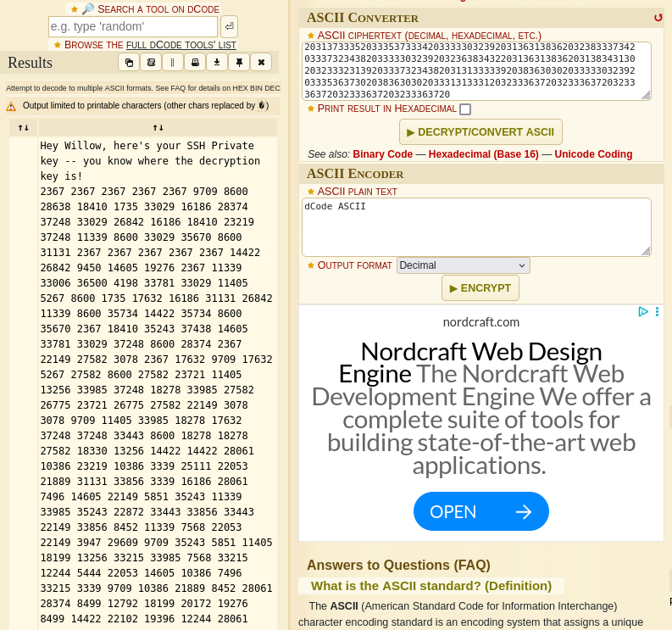Click the 'ASCII plain text' field label
Screen dimensions: 672x630
357,192
